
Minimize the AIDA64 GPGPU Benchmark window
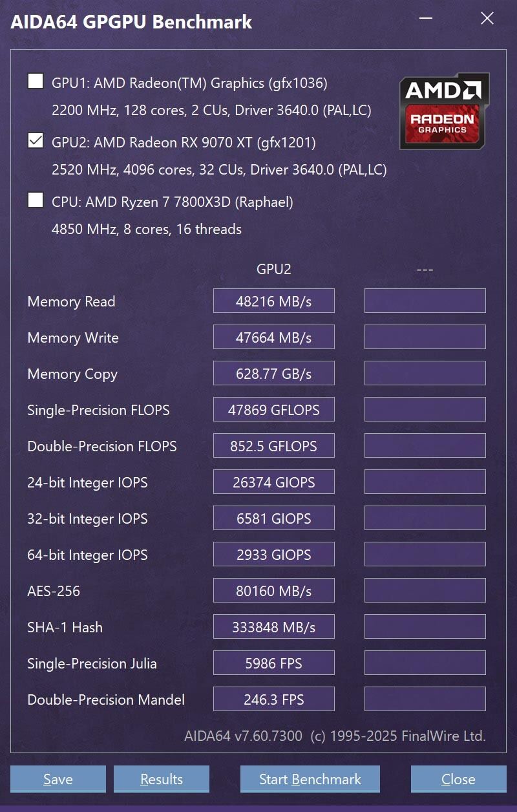point(425,19)
